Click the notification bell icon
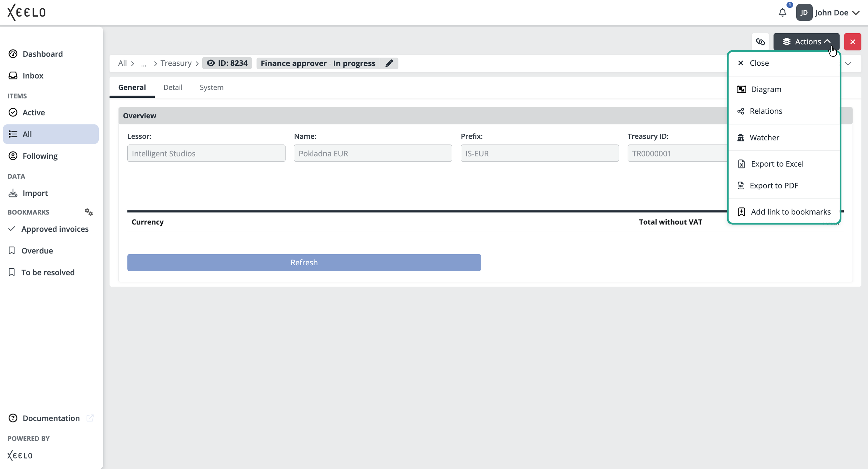868x469 pixels. (782, 13)
